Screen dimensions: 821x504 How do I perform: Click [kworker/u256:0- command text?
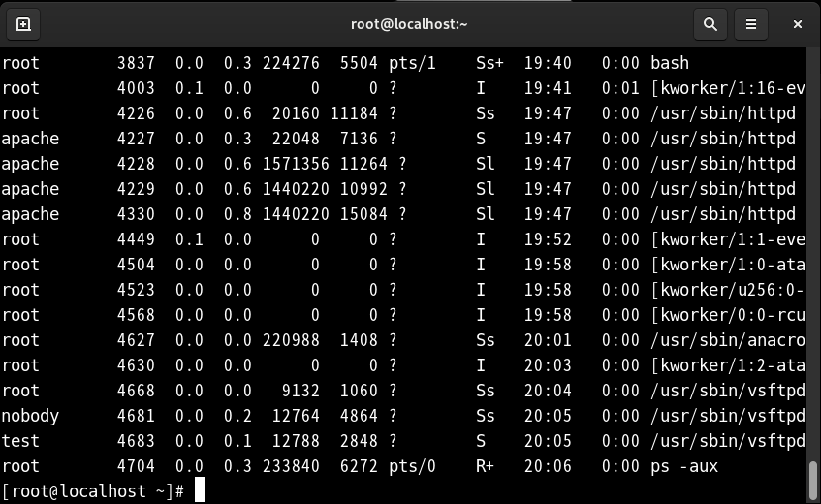click(727, 290)
